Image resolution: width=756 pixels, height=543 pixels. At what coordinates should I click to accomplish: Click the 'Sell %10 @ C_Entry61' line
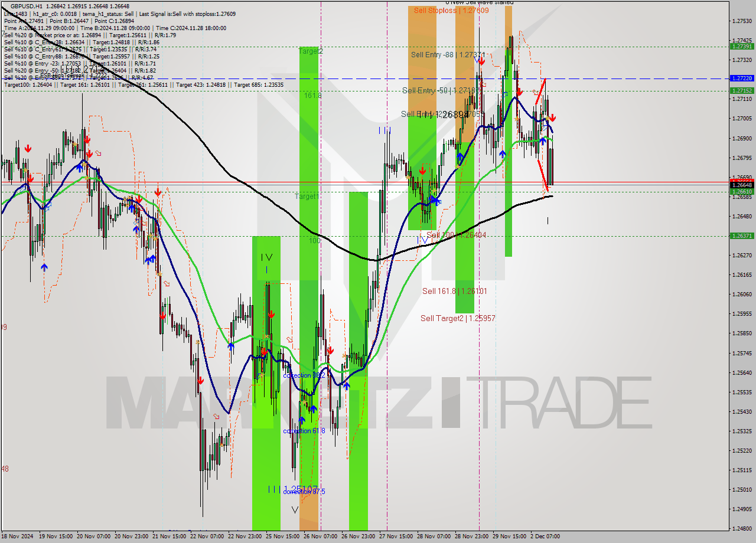point(82,49)
